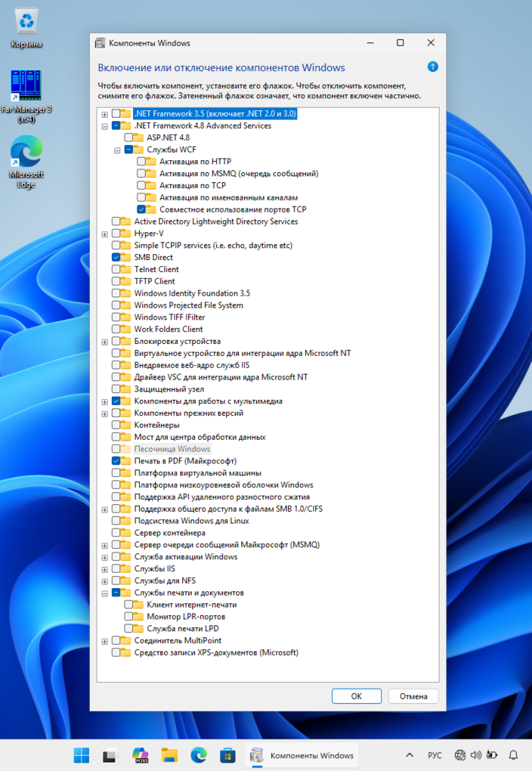Disable Печать в PDF (Майкрософт) checkbox
Screen dimensions: 532x771
pyautogui.click(x=116, y=460)
